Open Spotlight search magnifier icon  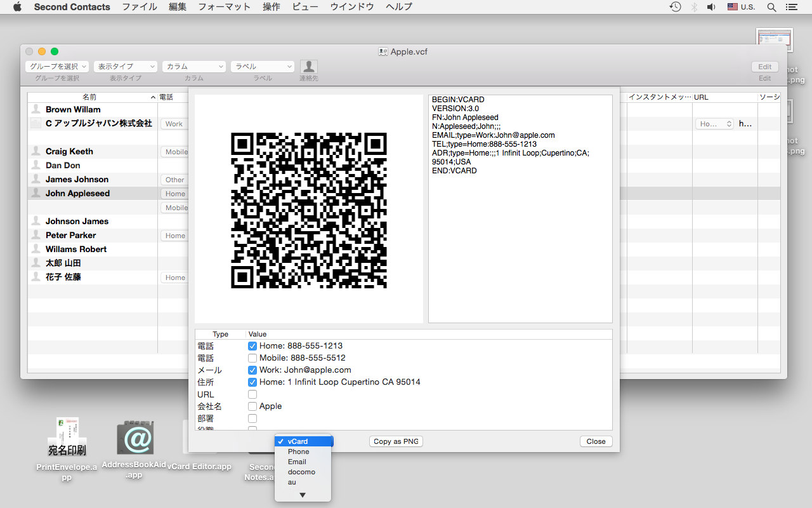point(771,7)
